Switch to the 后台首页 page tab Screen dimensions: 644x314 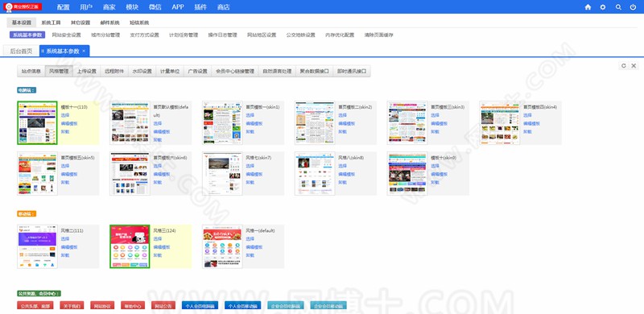point(21,51)
